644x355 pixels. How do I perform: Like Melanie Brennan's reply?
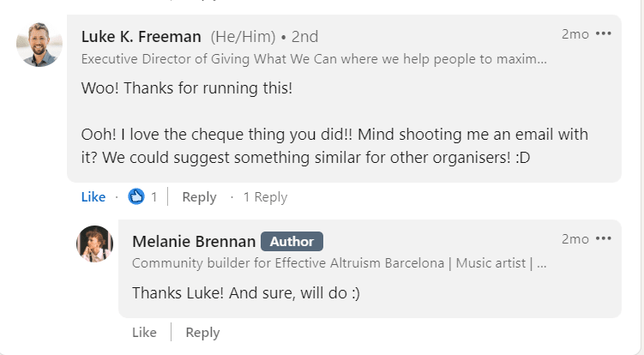pyautogui.click(x=144, y=333)
